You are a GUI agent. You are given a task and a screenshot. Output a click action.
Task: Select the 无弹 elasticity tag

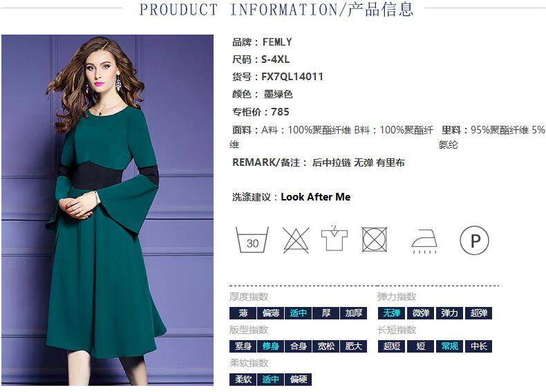coord(391,313)
